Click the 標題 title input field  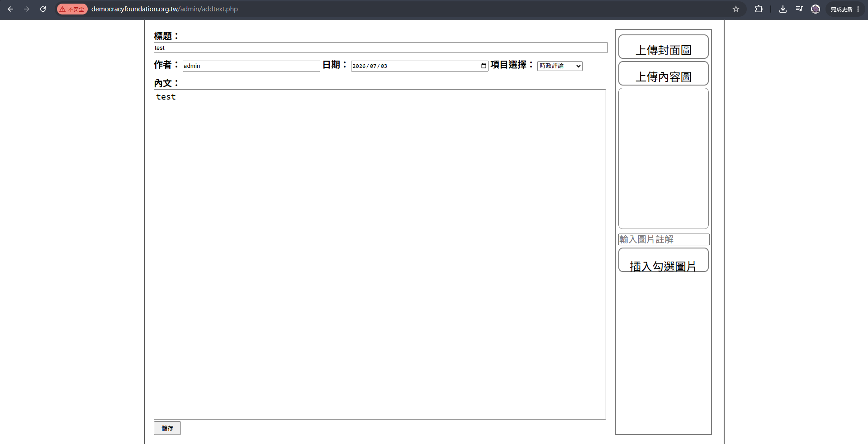click(x=380, y=48)
